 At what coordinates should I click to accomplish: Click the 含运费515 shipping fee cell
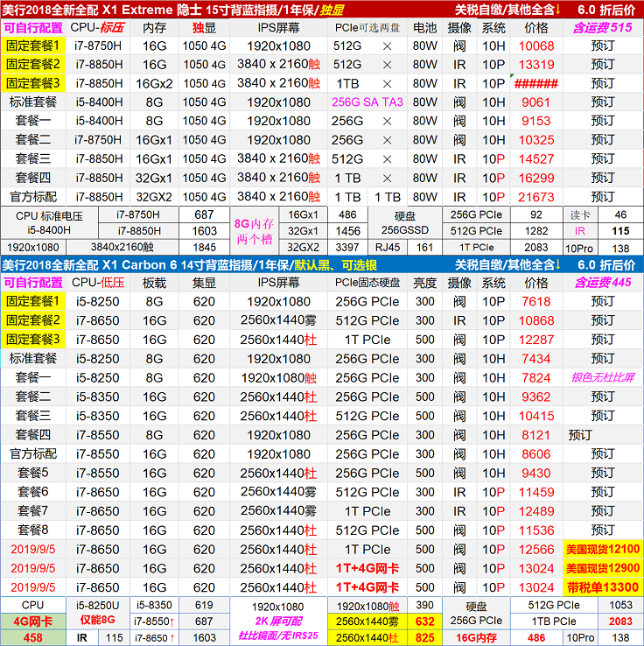[x=603, y=27]
